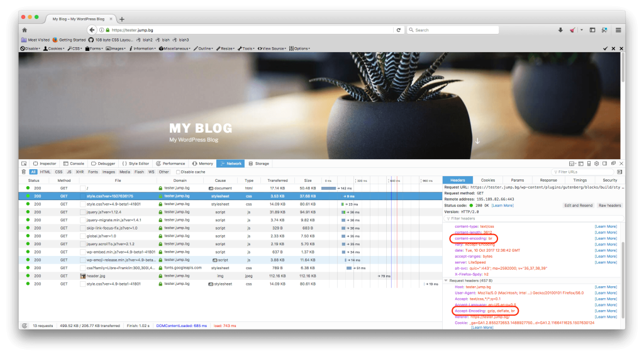This screenshot has height=356, width=644.
Task: Switch to the Console devtools tab
Action: pos(74,164)
